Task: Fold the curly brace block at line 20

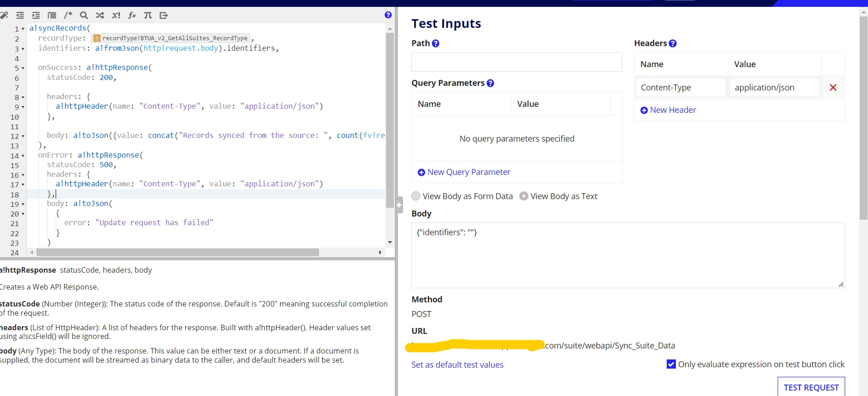Action: [x=23, y=214]
